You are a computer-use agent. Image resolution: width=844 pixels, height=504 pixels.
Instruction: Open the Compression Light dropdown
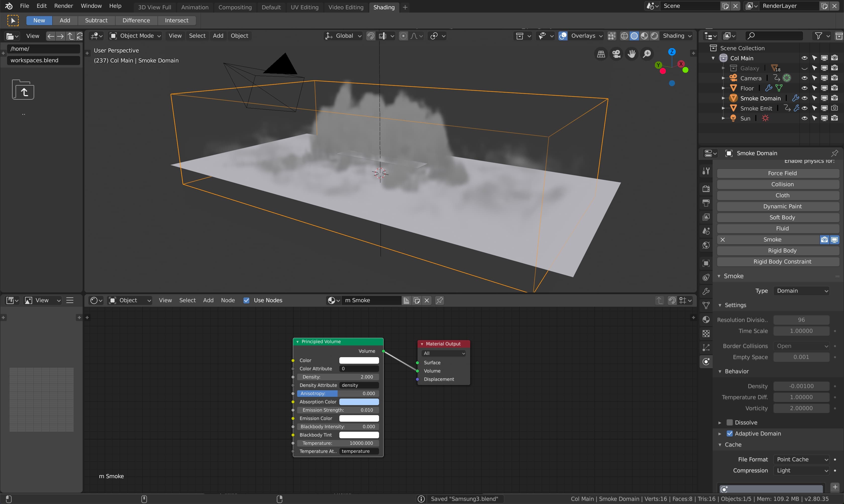[x=802, y=470]
